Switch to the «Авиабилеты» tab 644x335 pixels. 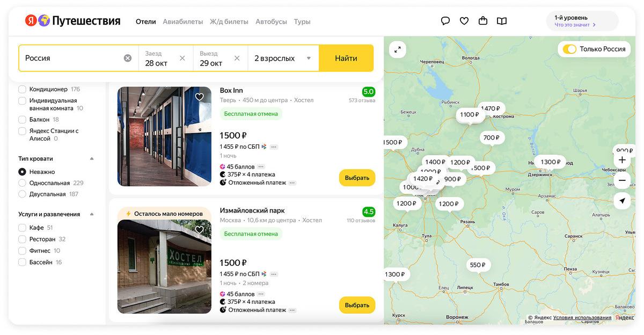pos(182,21)
